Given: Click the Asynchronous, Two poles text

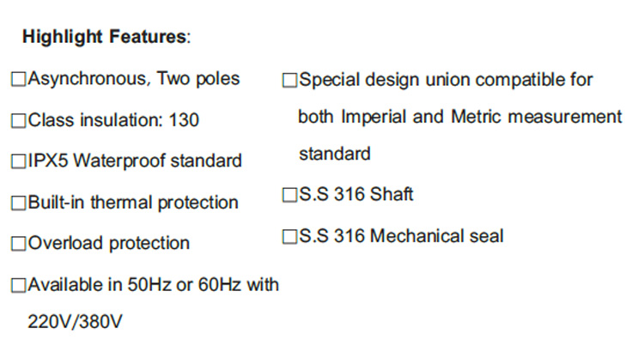Looking at the screenshot, I should [133, 80].
